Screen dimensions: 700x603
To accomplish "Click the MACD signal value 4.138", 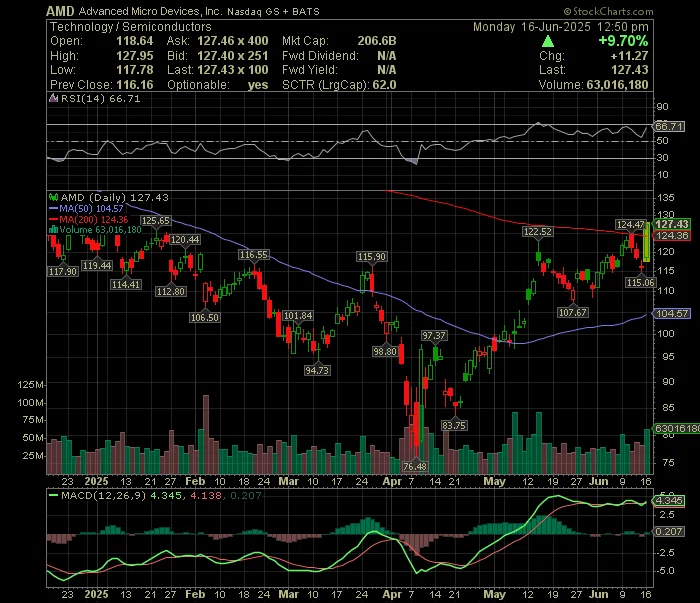I will click(206, 495).
